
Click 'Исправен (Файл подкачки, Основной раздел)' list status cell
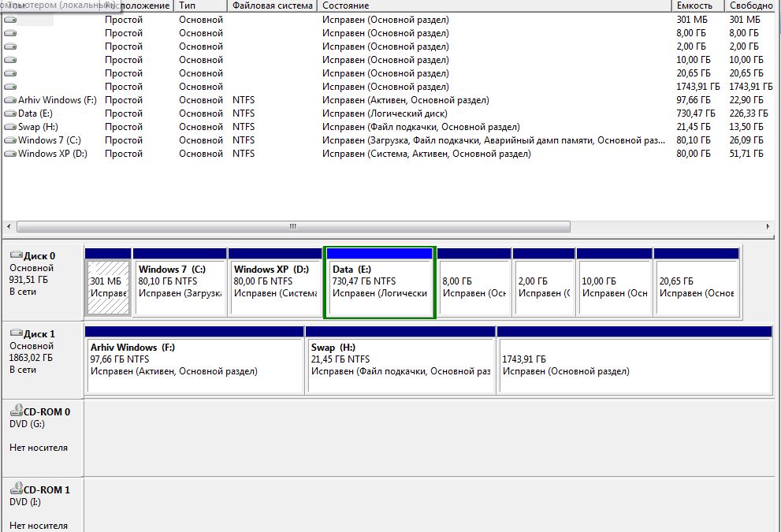point(421,127)
